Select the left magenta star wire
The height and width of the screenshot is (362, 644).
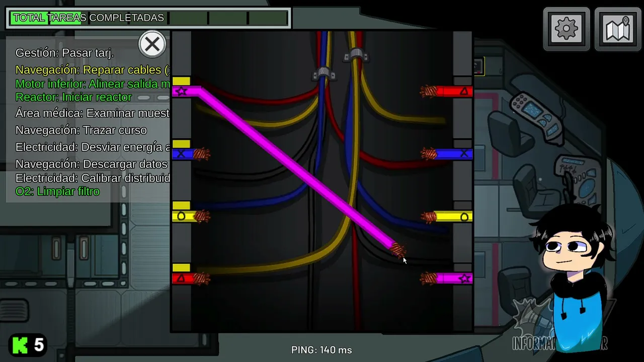coord(186,91)
